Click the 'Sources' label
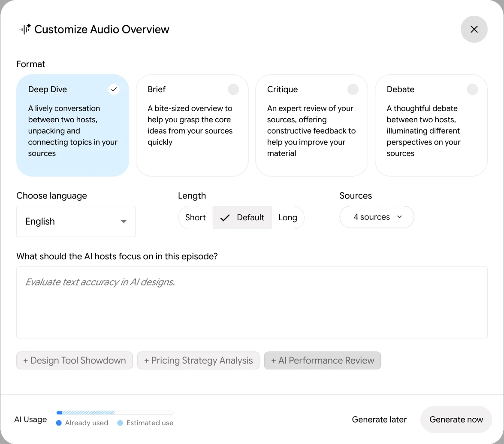Image resolution: width=504 pixels, height=444 pixels. (356, 195)
